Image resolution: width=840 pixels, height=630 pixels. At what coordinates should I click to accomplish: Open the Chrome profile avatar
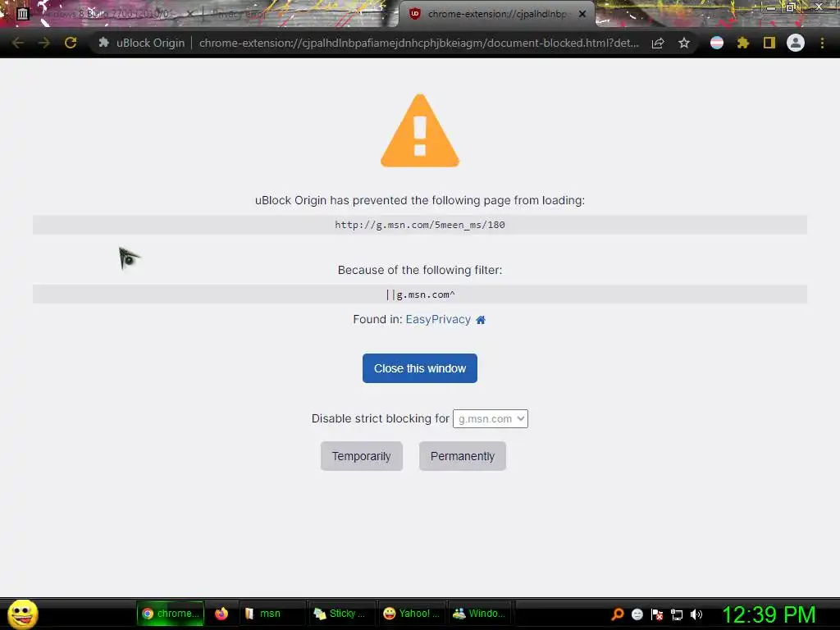pos(795,43)
